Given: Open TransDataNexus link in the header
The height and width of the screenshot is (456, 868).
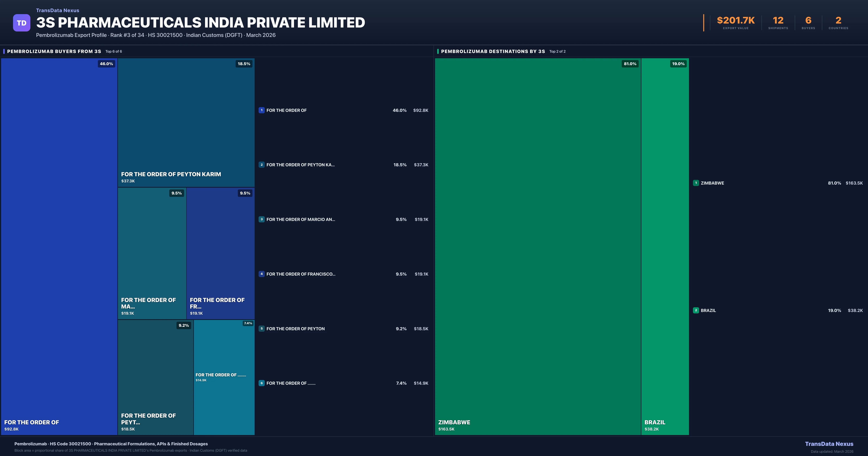Looking at the screenshot, I should 58,10.
